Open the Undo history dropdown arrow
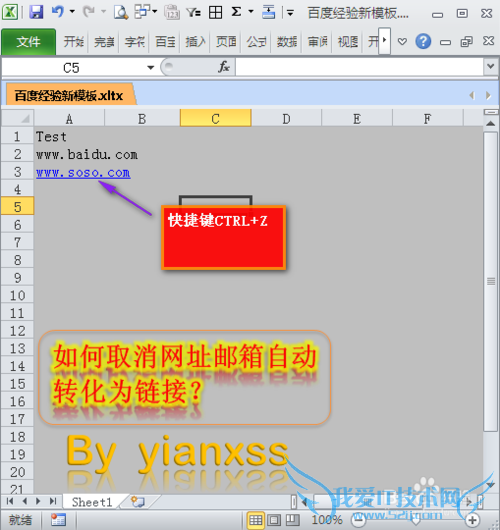Screen dimensions: 500x530 click(x=72, y=11)
